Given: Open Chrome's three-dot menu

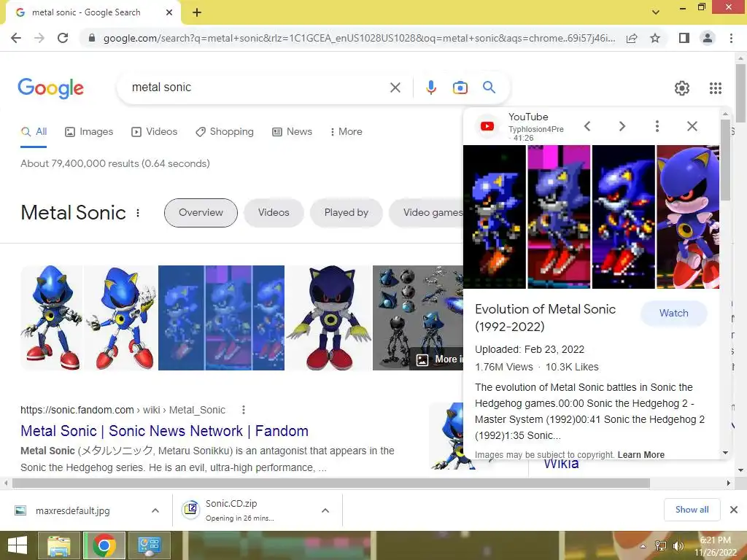Looking at the screenshot, I should [731, 38].
